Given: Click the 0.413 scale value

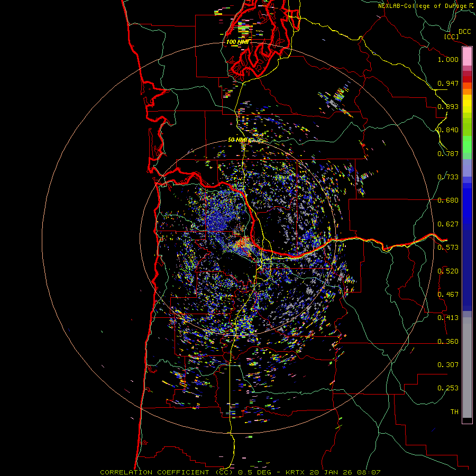Looking at the screenshot, I should (448, 318).
